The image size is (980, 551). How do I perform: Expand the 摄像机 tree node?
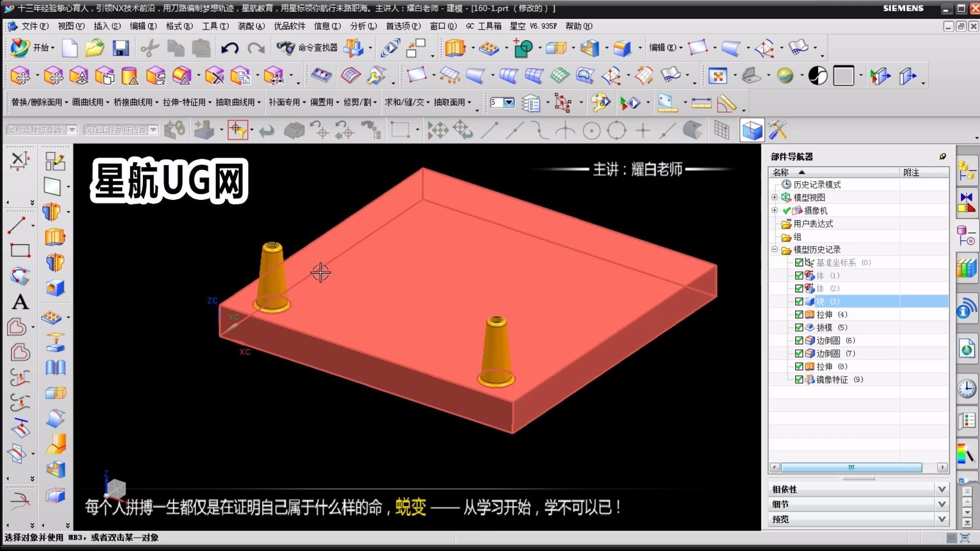[774, 210]
